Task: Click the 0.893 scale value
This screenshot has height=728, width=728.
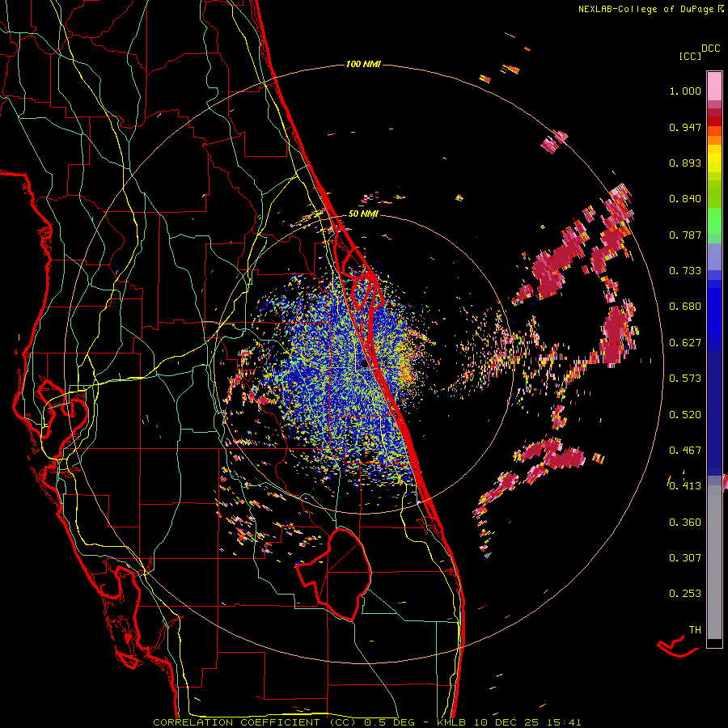Action: pyautogui.click(x=685, y=163)
